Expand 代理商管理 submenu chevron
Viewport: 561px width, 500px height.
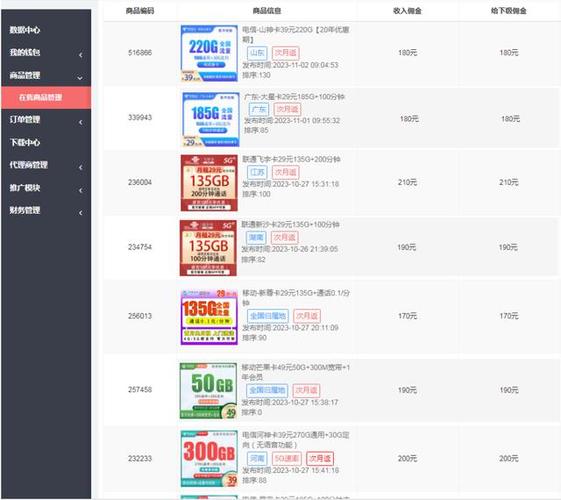(x=81, y=167)
